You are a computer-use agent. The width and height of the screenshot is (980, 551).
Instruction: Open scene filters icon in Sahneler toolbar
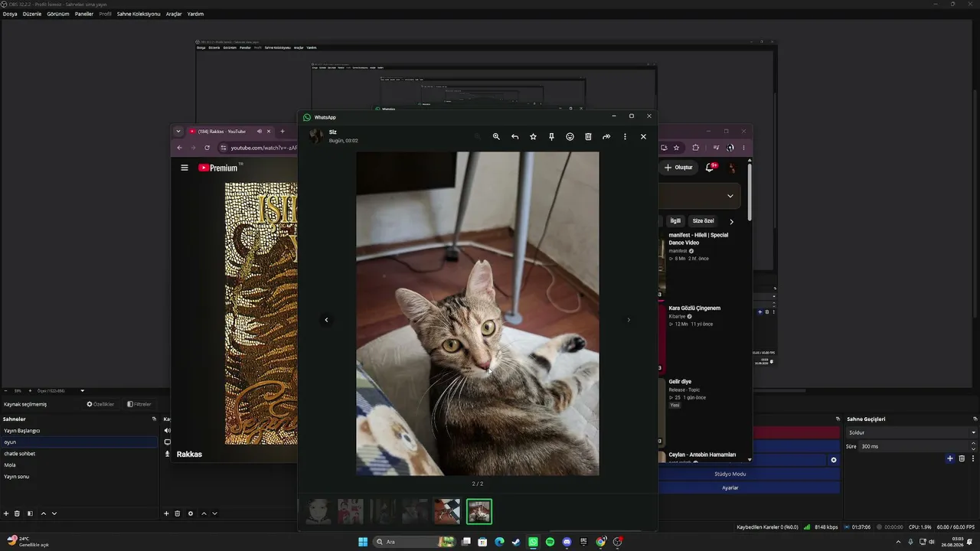click(30, 514)
